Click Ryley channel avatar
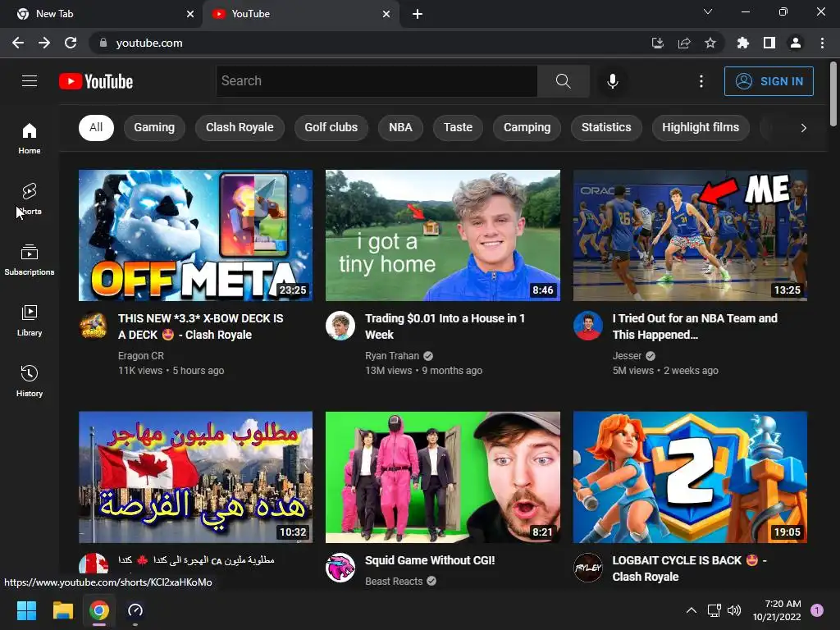Screen dimensions: 840x630 pyautogui.click(x=587, y=568)
